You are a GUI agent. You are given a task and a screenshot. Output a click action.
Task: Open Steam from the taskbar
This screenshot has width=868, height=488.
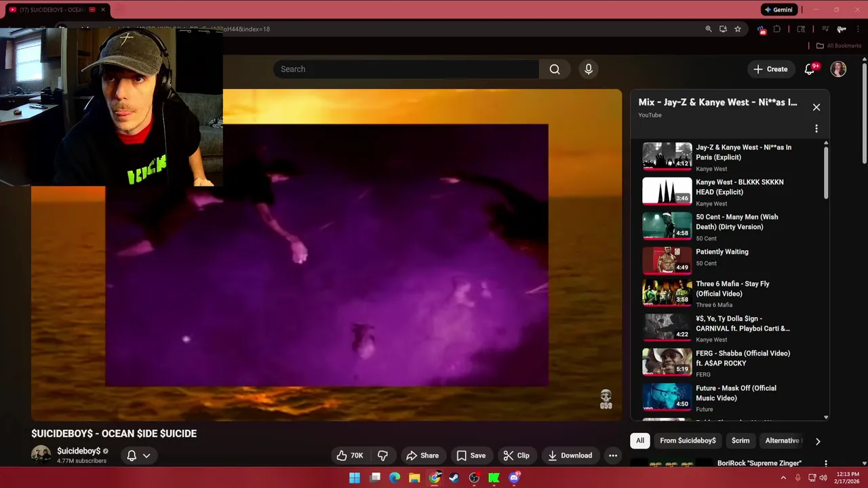454,478
